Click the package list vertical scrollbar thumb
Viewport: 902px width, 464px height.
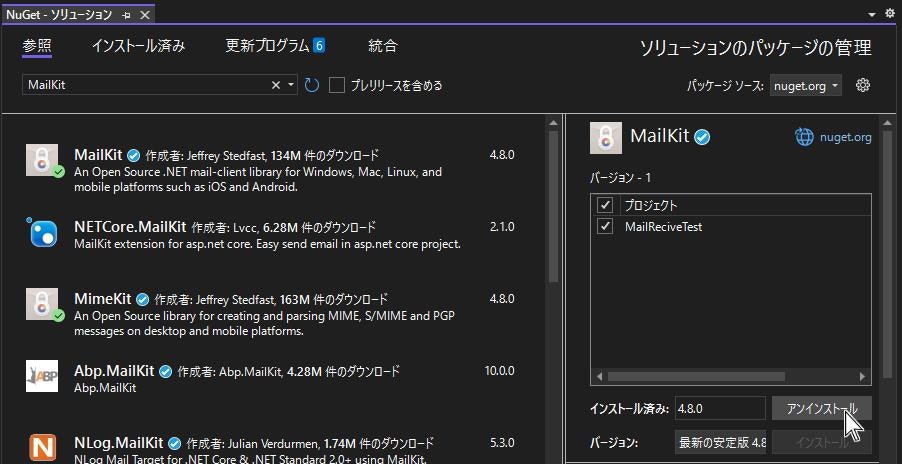point(553,207)
